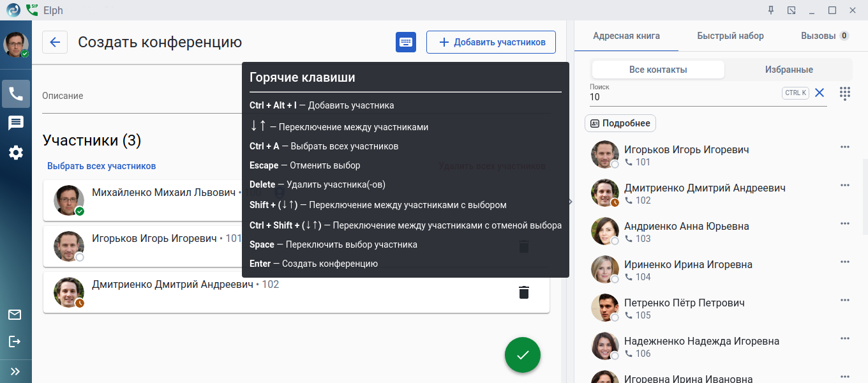Switch to Быстрый набор tab
The width and height of the screenshot is (868, 383).
[730, 36]
